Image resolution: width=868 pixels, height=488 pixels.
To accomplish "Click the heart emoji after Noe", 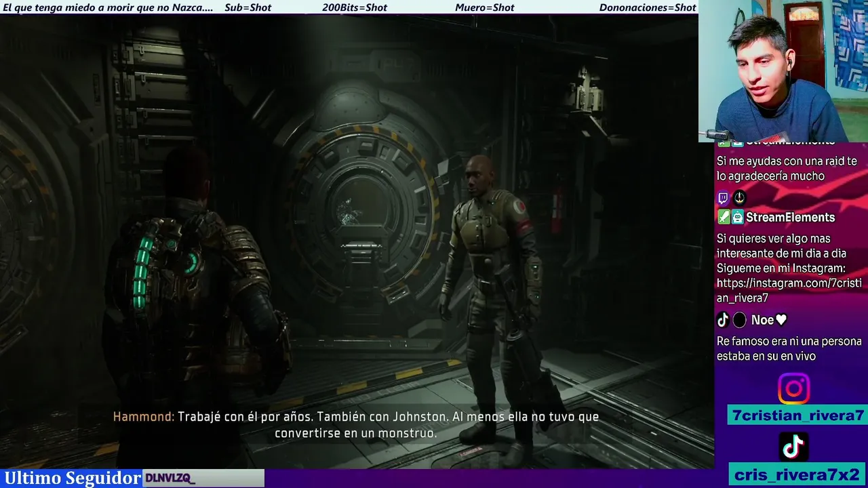I will (x=781, y=320).
